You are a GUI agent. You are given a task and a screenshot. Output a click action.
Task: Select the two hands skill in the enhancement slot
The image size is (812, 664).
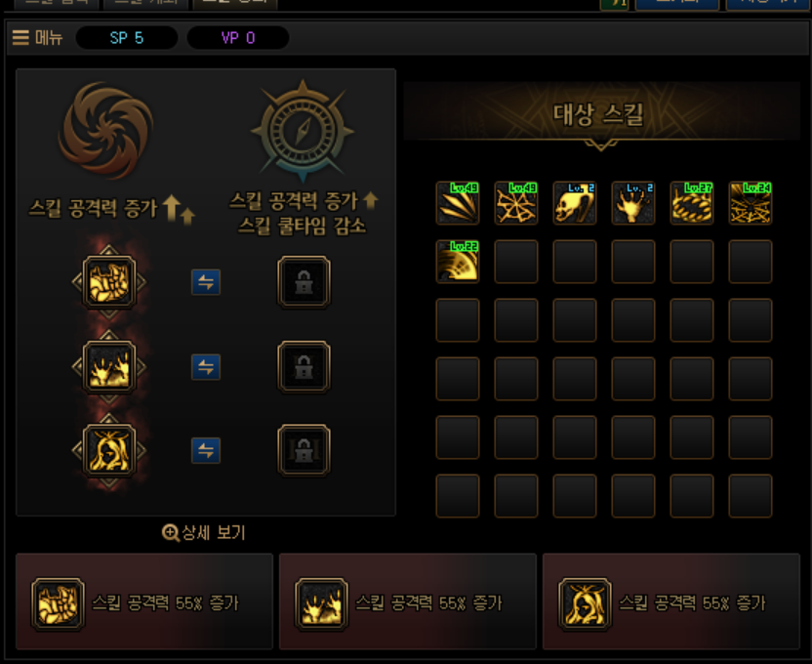pos(109,367)
